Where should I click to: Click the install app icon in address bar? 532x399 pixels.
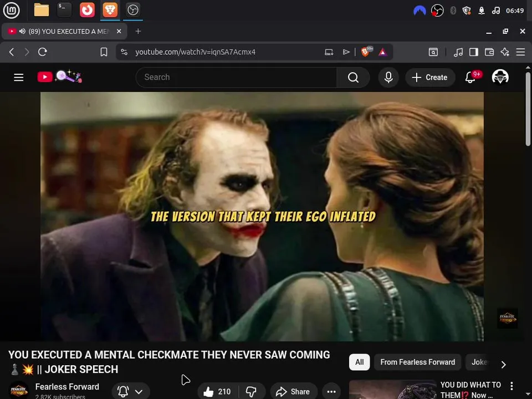click(x=329, y=52)
